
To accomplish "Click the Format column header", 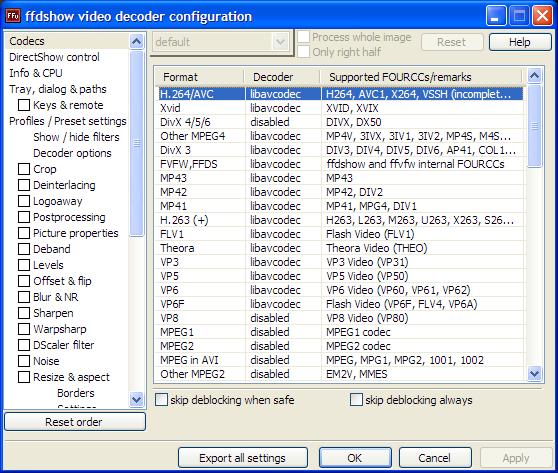I will tap(200, 77).
